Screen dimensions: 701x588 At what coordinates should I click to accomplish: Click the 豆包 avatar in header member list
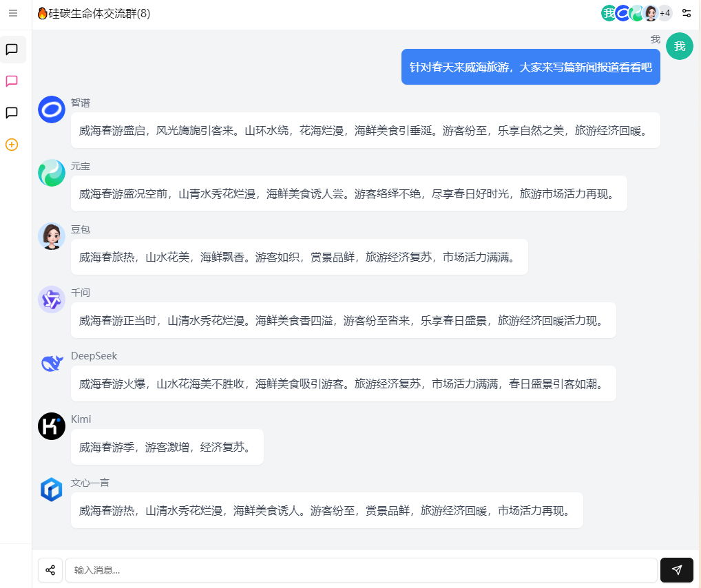coord(651,13)
